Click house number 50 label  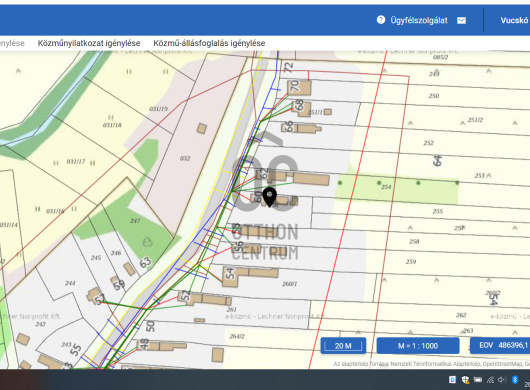(x=150, y=326)
